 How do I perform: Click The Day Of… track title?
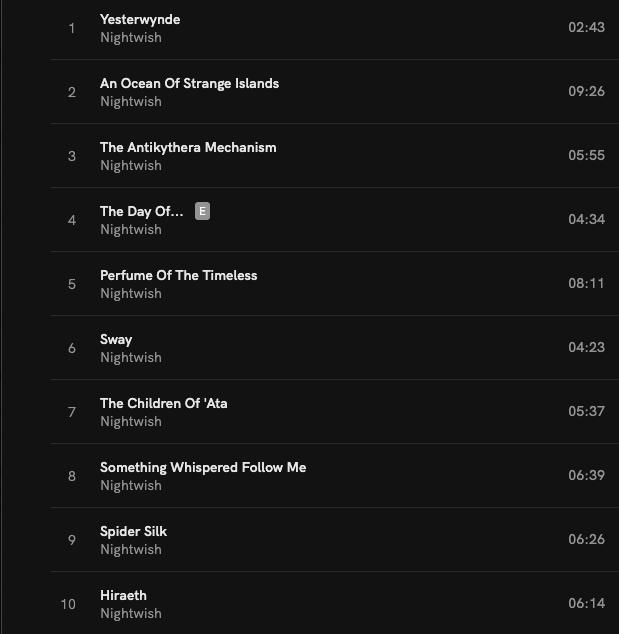pos(141,212)
